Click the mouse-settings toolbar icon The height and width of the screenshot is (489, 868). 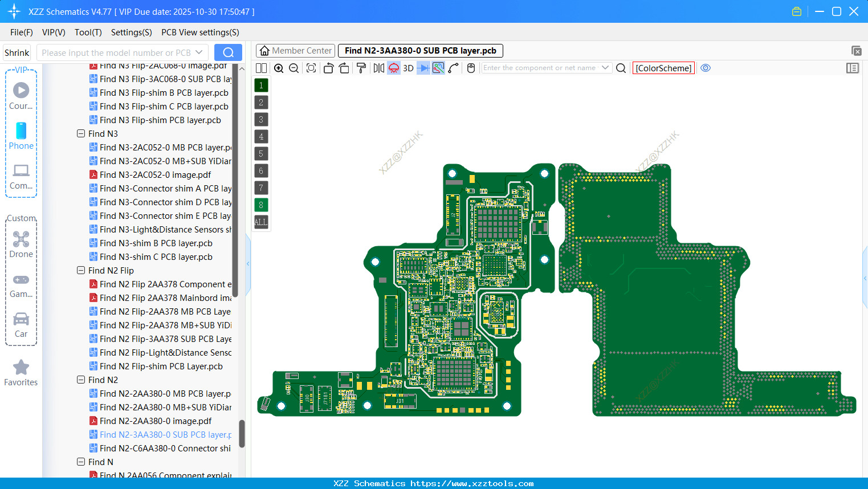(x=470, y=68)
